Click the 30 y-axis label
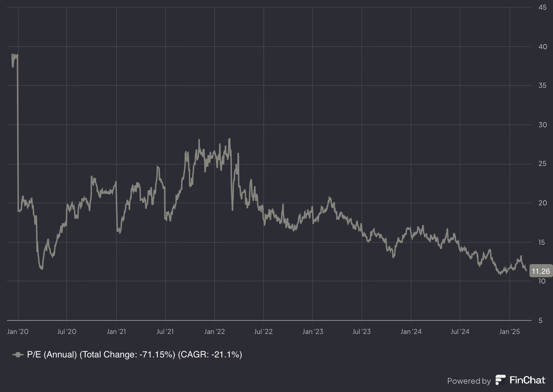Viewport: 553px width, 392px height. tap(543, 125)
